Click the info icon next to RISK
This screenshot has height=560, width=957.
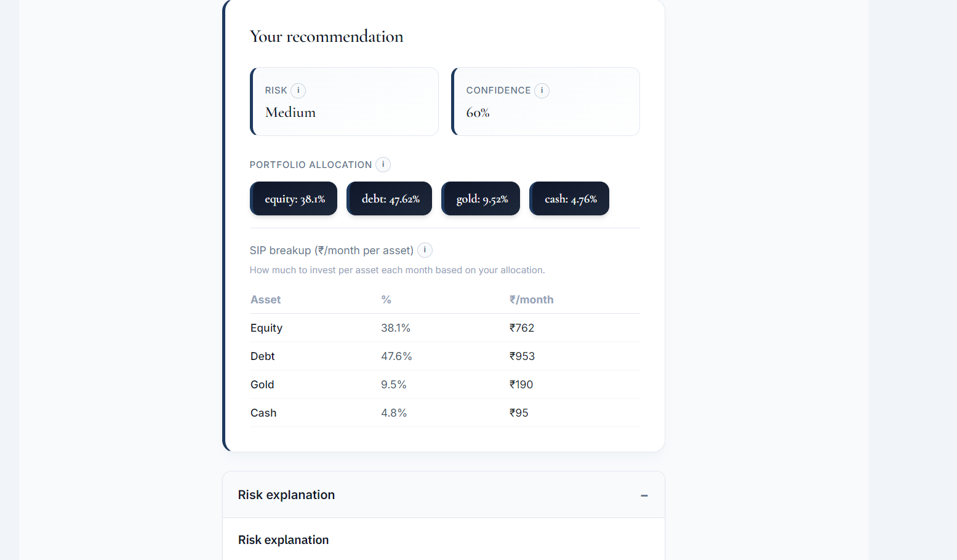pyautogui.click(x=299, y=90)
